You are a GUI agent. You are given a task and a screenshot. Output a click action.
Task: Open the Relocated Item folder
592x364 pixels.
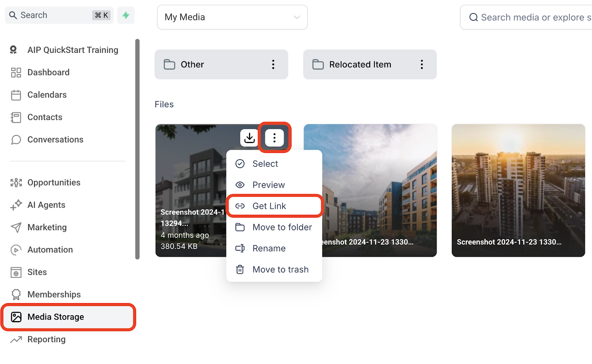[x=370, y=64]
